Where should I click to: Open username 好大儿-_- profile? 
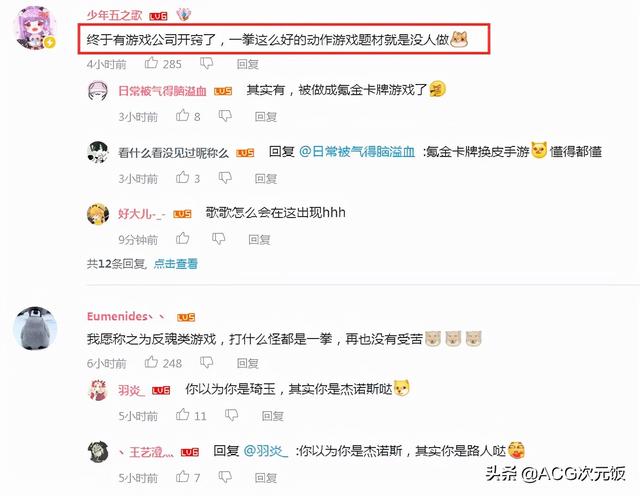(x=142, y=214)
